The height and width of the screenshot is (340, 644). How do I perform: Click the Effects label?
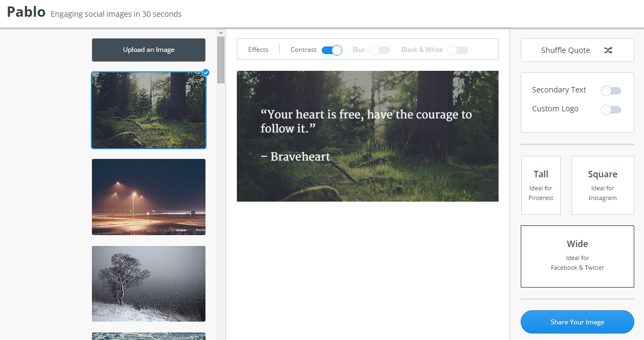[258, 50]
